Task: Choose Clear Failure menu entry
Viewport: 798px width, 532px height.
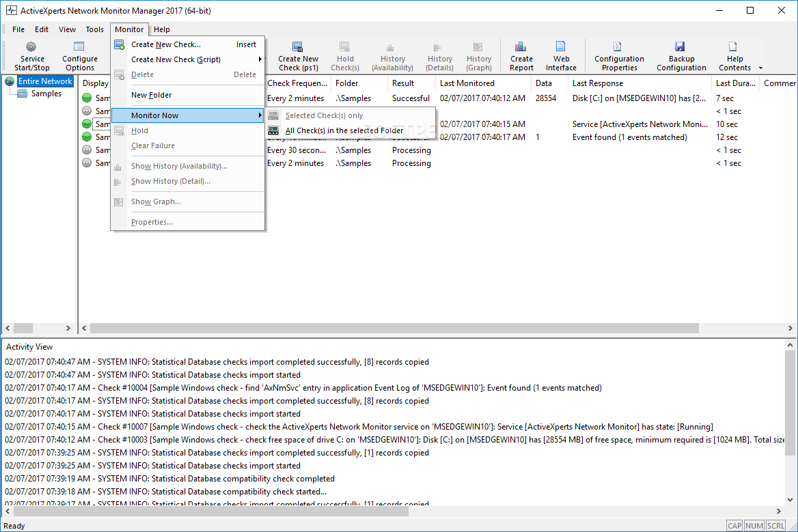Action: pos(188,145)
